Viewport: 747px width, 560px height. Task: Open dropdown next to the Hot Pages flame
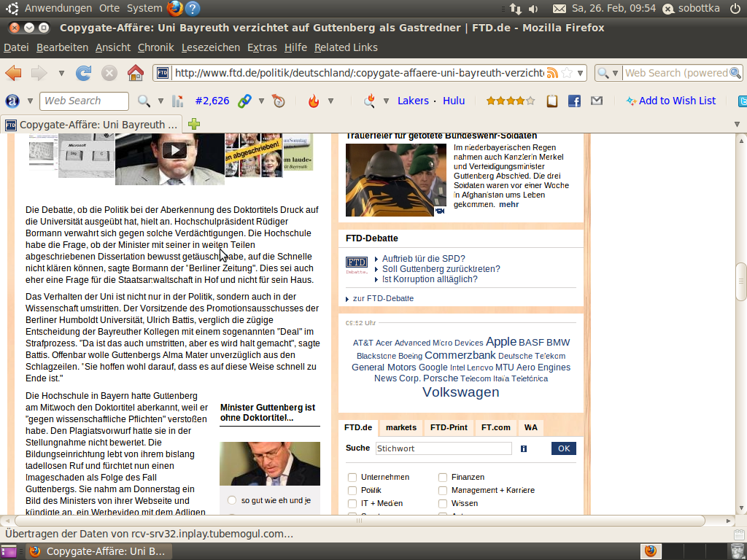[330, 101]
